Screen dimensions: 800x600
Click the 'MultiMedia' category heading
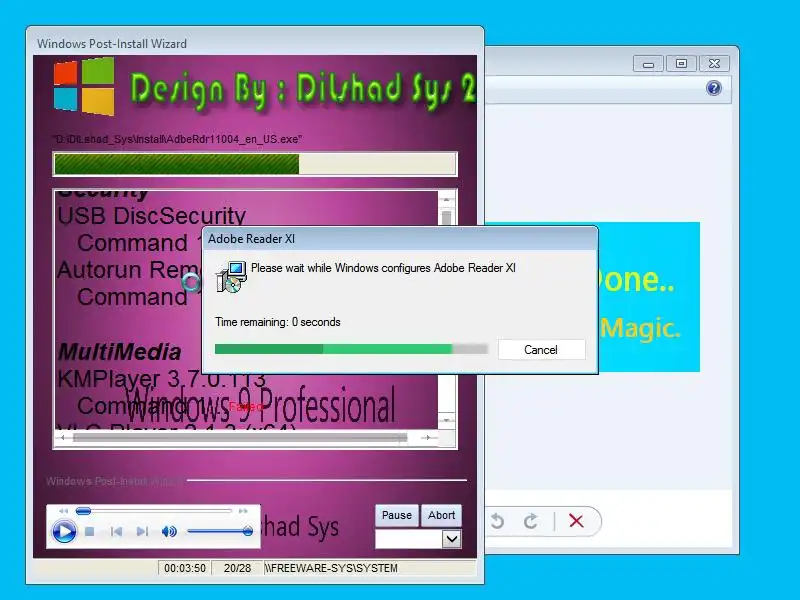119,352
